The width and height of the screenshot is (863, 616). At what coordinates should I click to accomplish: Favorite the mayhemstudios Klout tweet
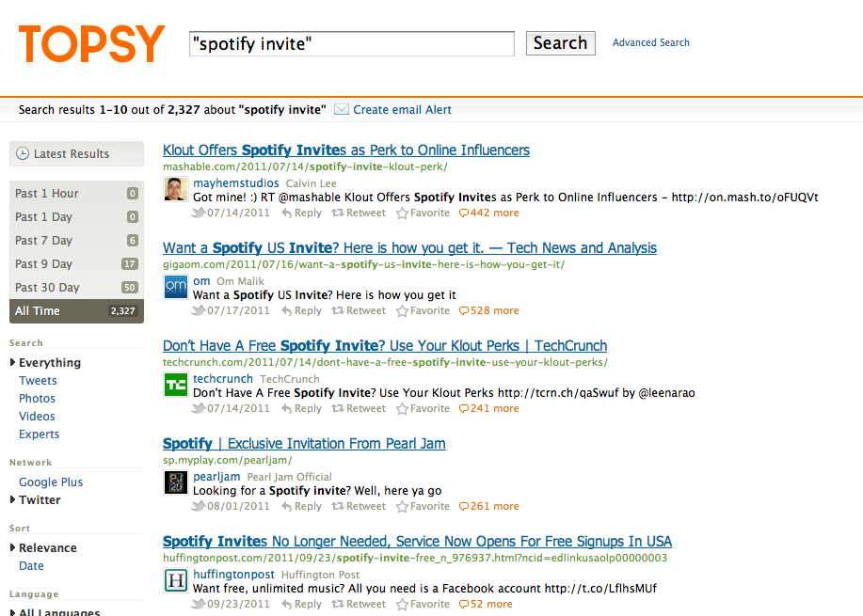coord(423,213)
